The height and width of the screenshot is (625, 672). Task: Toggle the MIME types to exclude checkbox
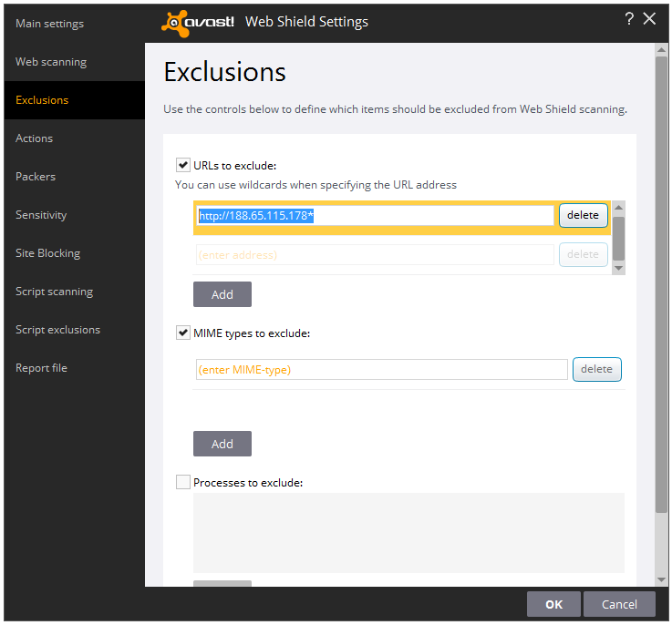183,333
